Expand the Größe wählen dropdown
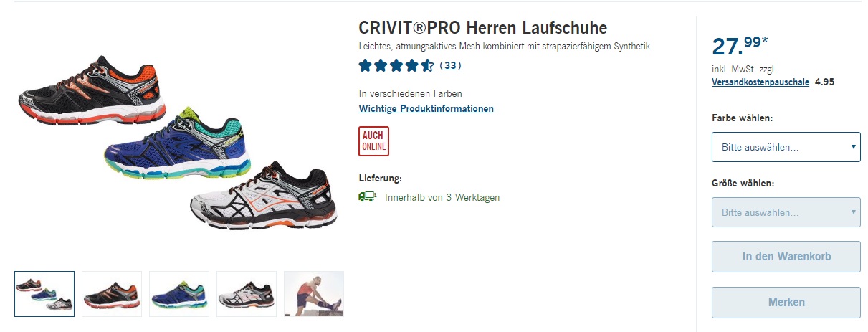This screenshot has width=868, height=332. click(x=786, y=212)
